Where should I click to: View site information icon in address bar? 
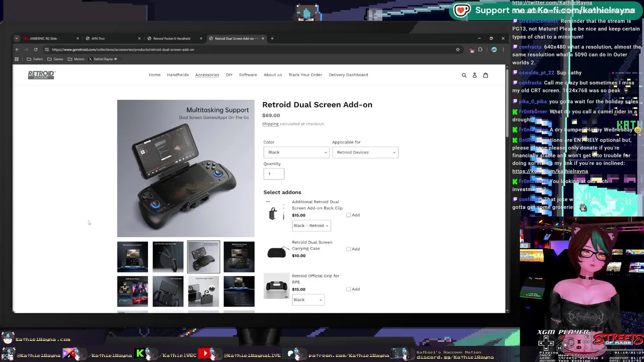click(46, 49)
